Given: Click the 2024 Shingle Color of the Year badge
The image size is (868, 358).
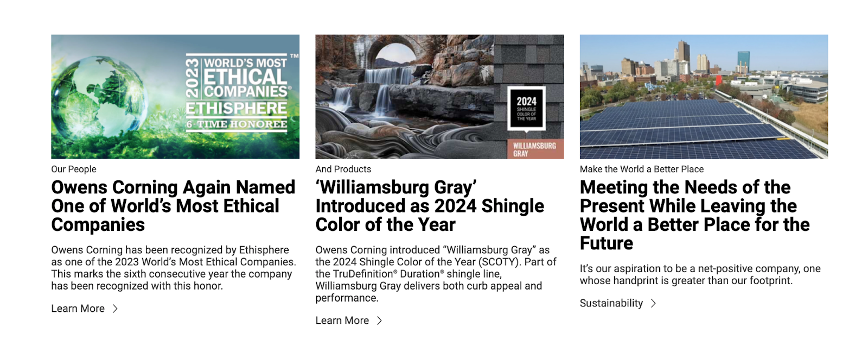Looking at the screenshot, I should click(526, 109).
